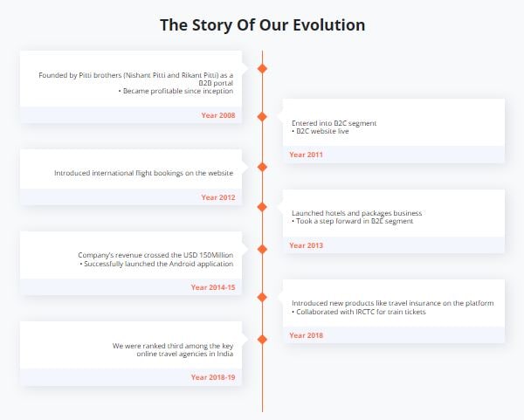Click "The Story Of Our Evolution" heading

[262, 24]
